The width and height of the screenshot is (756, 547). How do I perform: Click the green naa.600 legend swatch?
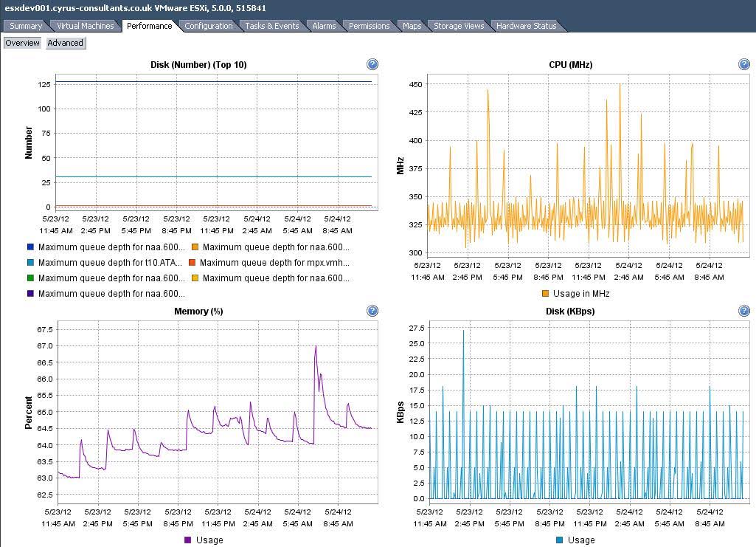coord(31,278)
